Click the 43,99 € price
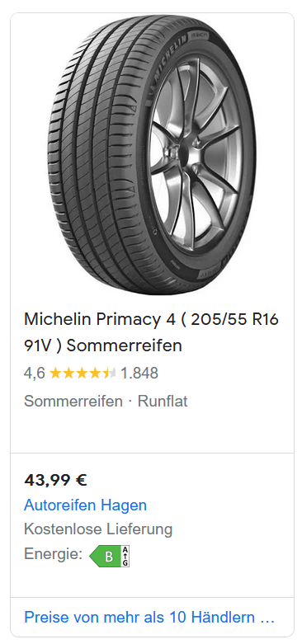The width and height of the screenshot is (302, 644). [x=55, y=480]
